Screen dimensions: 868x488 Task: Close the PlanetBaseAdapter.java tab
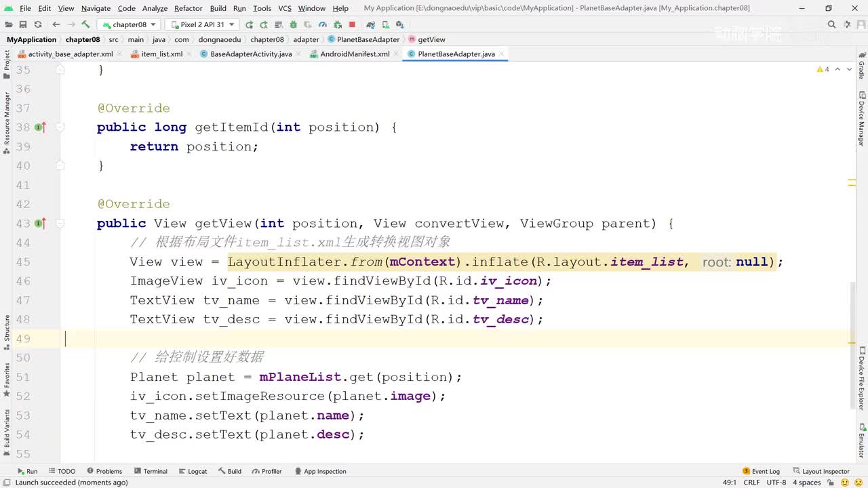501,54
